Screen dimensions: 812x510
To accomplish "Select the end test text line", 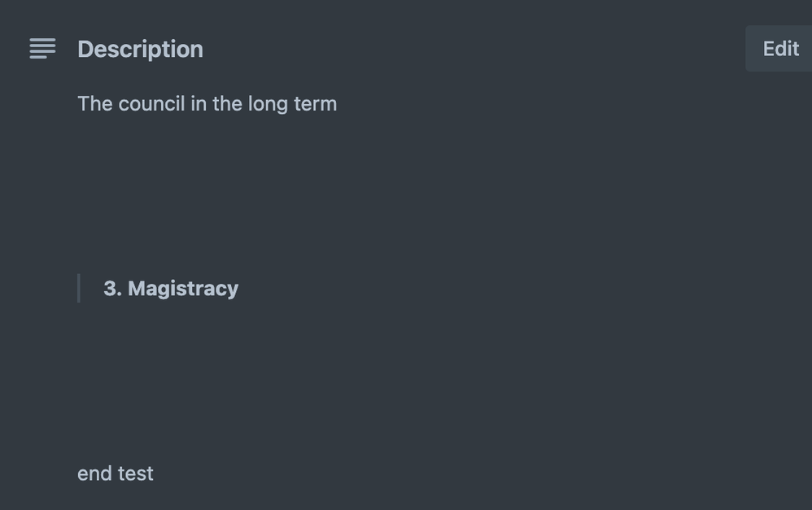I will click(x=115, y=473).
